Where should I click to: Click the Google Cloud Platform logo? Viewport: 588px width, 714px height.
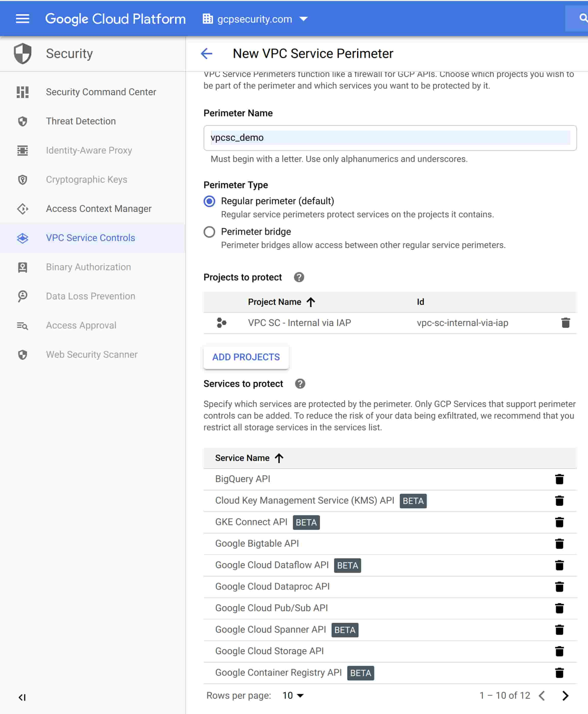pos(116,19)
